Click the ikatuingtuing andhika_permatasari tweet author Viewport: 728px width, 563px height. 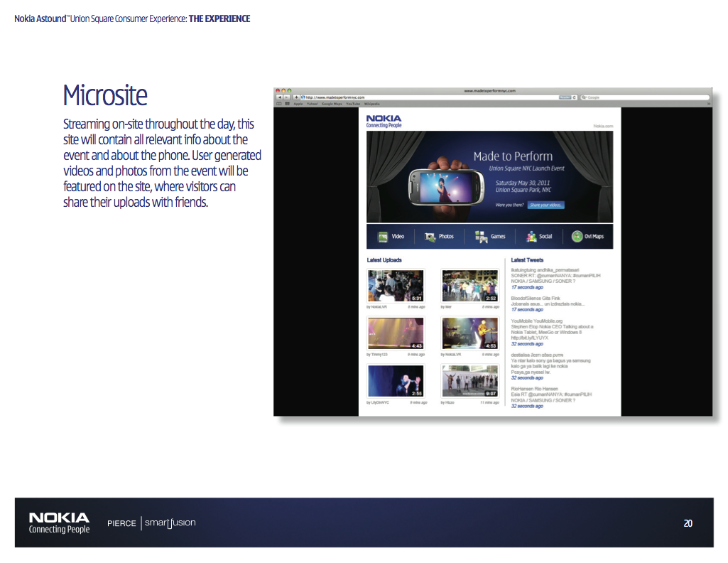545,270
